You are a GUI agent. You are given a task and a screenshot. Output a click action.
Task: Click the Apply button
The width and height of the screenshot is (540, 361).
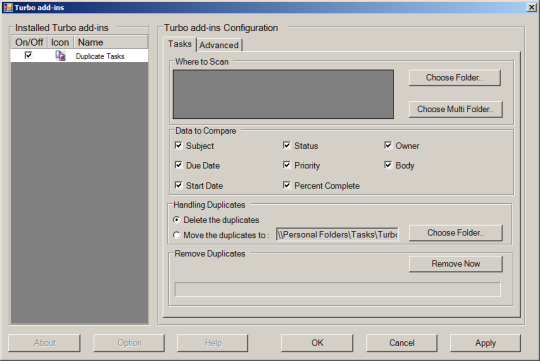[485, 343]
